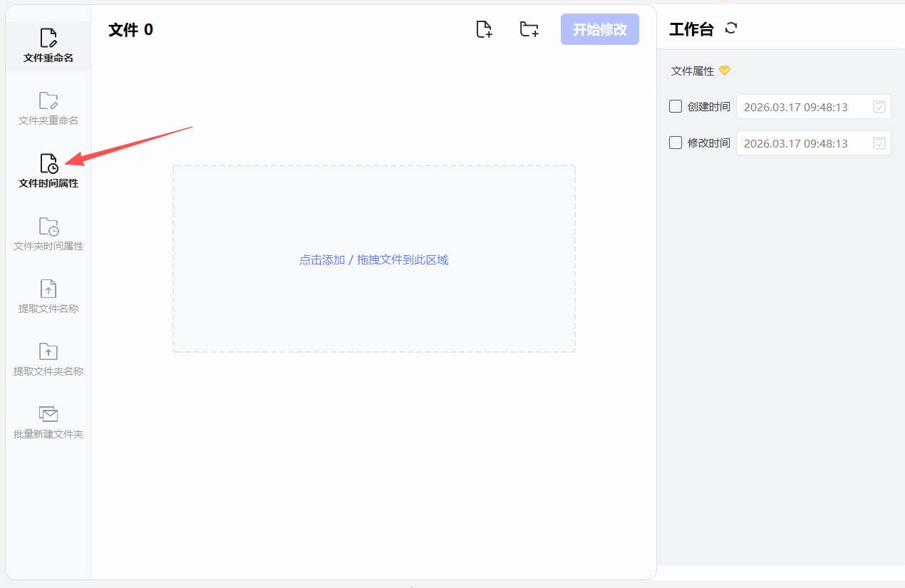Click the add file icon
905x588 pixels.
coord(484,29)
